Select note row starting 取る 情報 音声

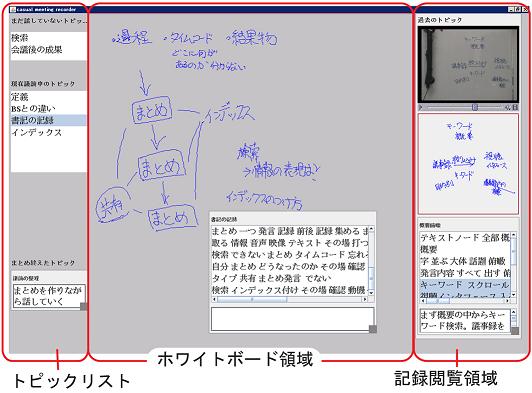click(290, 243)
